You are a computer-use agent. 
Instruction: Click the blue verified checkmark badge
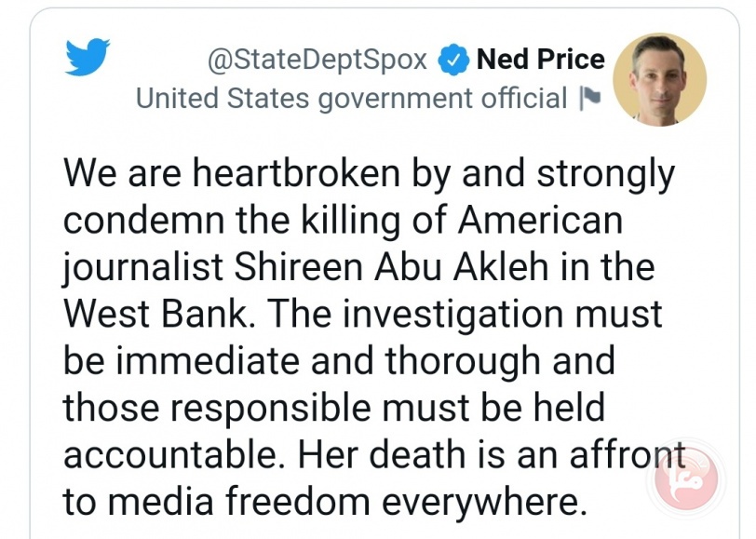[x=453, y=60]
